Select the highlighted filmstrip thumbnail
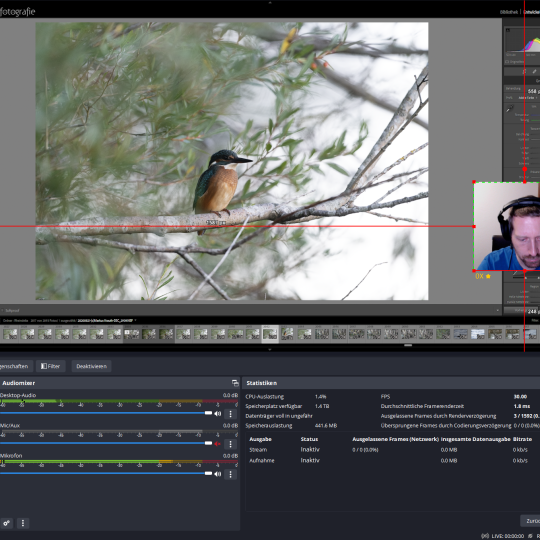540x540 pixels. point(270,334)
